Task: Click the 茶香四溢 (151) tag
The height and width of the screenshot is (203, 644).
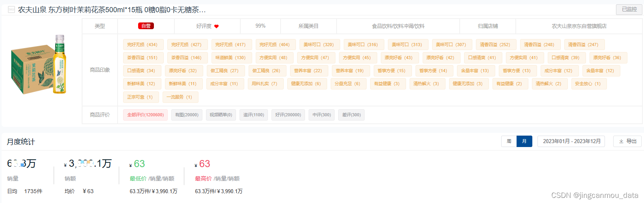Action: pos(142,58)
